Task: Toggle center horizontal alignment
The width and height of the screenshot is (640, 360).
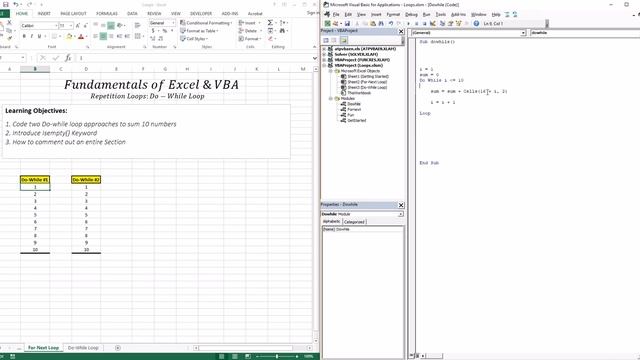Action: [x=103, y=37]
